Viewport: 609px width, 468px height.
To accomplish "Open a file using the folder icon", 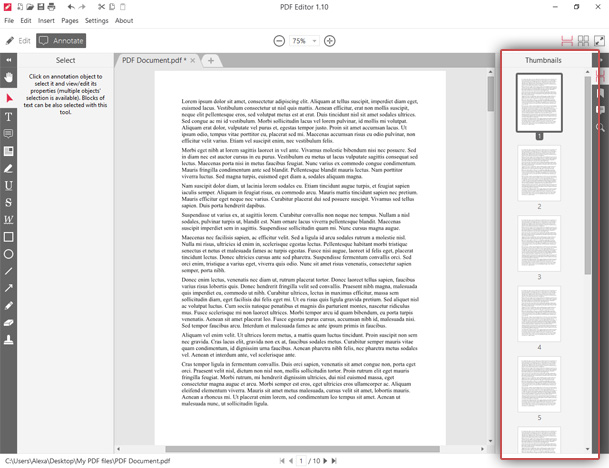I will (x=30, y=7).
